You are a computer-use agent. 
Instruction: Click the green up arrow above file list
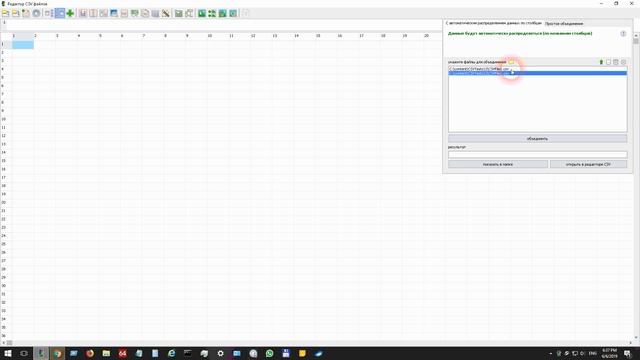point(601,62)
